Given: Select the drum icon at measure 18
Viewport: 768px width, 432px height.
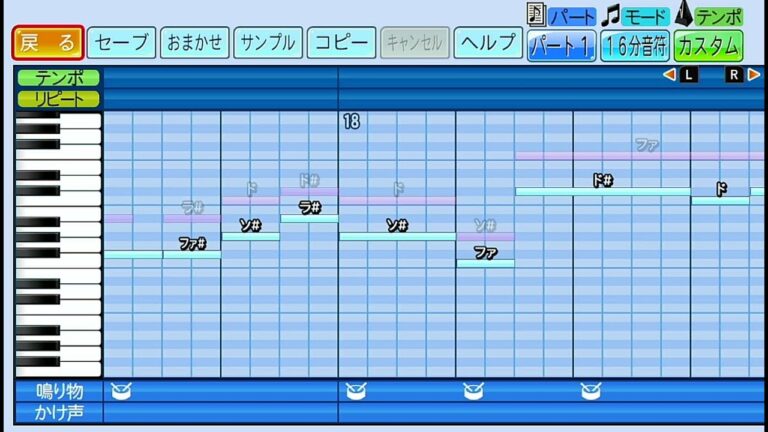Looking at the screenshot, I should click(355, 390).
